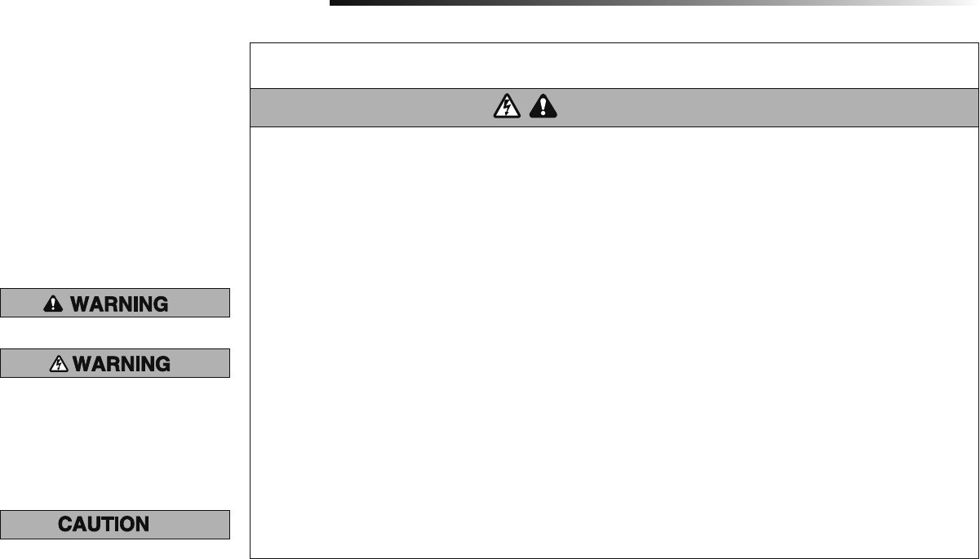
Task: Click blank space between the two WARNING labels
Action: pos(115,332)
